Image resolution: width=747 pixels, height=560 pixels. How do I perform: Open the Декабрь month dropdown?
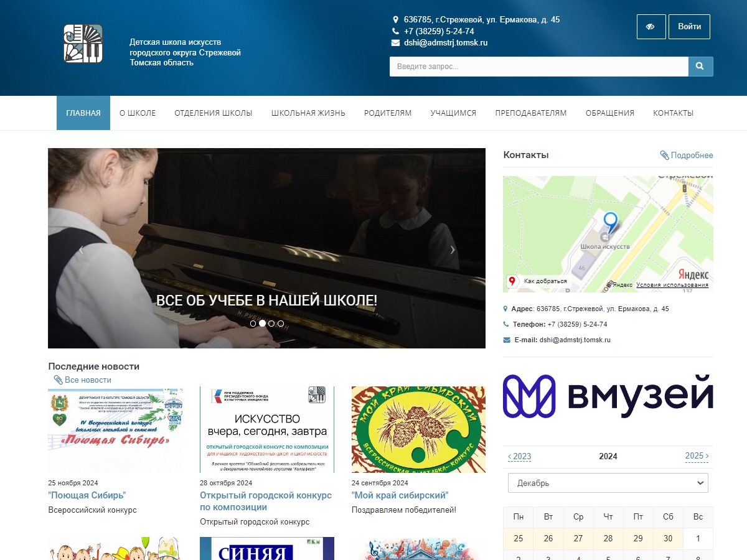[x=608, y=483]
